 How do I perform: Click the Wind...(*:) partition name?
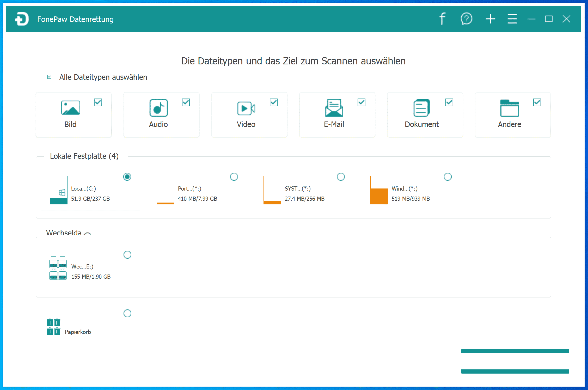(x=405, y=188)
